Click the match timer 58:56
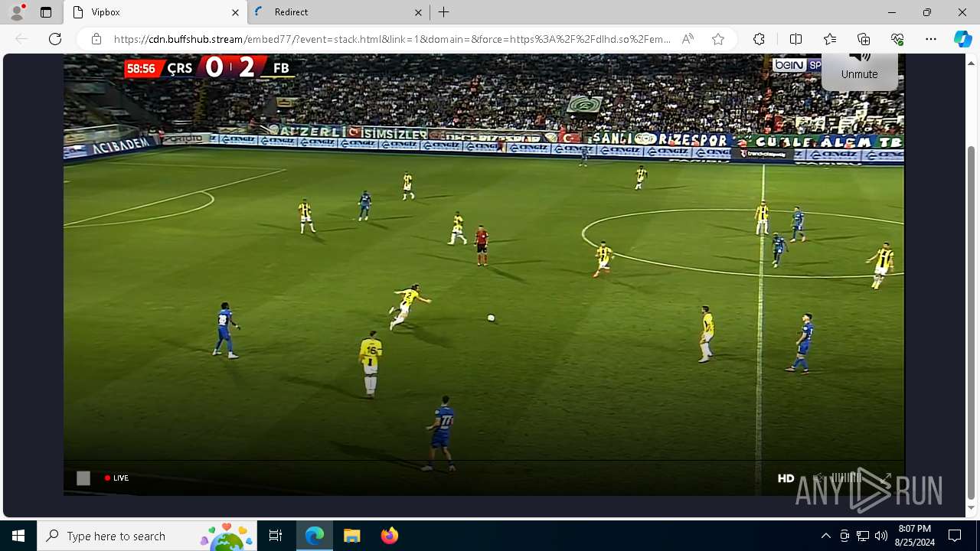 142,69
